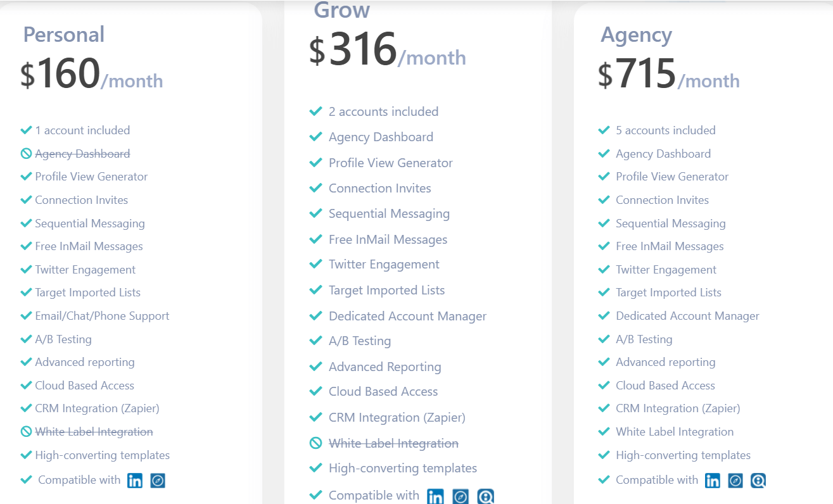Click the Recruiter icon in Grow plan
This screenshot has width=833, height=504.
coord(486,496)
